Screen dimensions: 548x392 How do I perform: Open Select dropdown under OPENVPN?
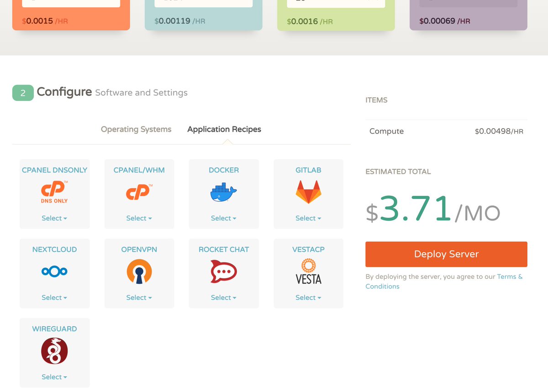pos(139,298)
